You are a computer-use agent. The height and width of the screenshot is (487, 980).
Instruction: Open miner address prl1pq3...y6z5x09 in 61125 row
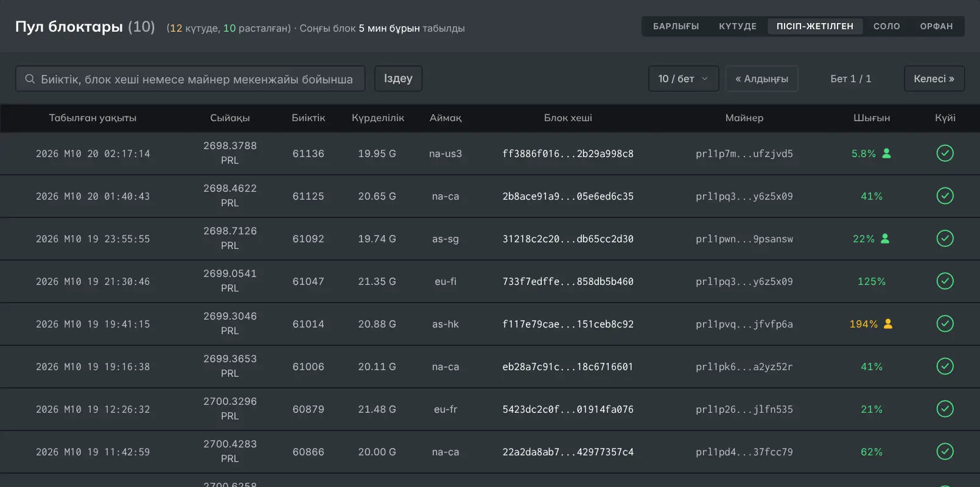coord(744,196)
